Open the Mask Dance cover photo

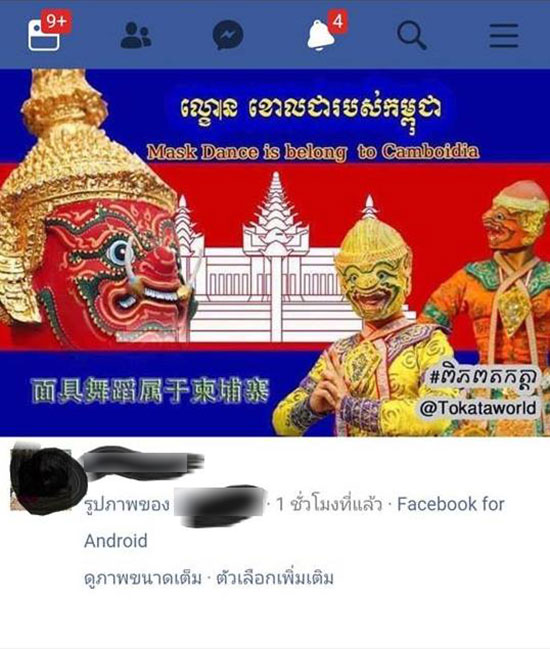pos(275,252)
